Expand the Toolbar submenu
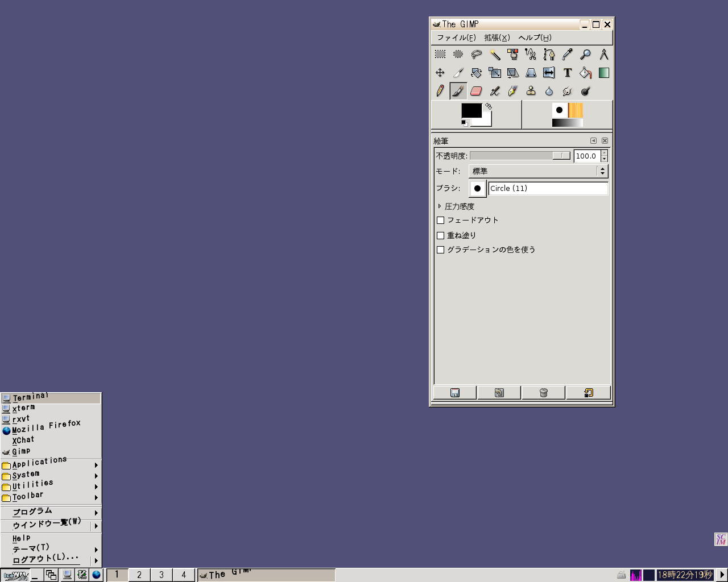The width and height of the screenshot is (728, 582). [51, 497]
